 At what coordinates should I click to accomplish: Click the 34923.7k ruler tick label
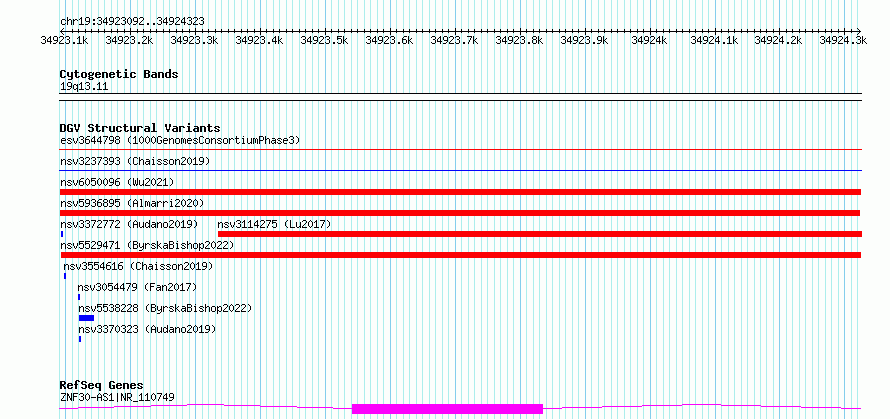454,40
